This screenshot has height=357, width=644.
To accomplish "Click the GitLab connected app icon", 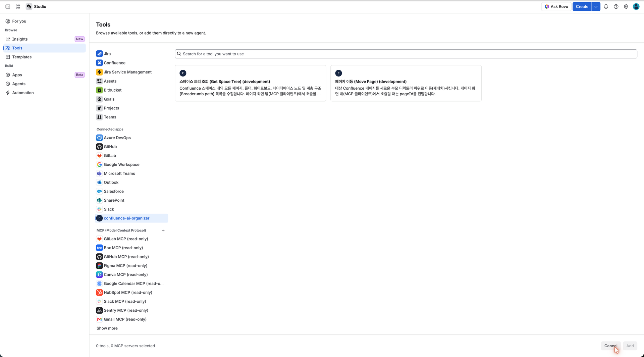I will coord(99,156).
